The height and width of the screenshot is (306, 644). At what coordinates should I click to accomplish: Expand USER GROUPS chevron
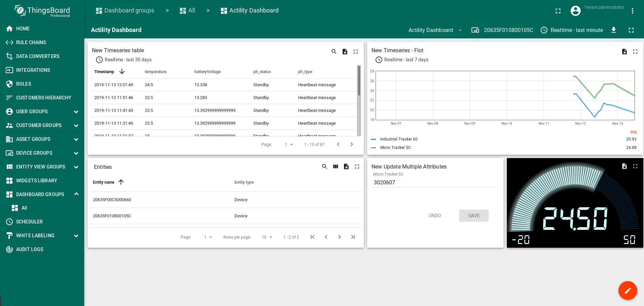76,112
